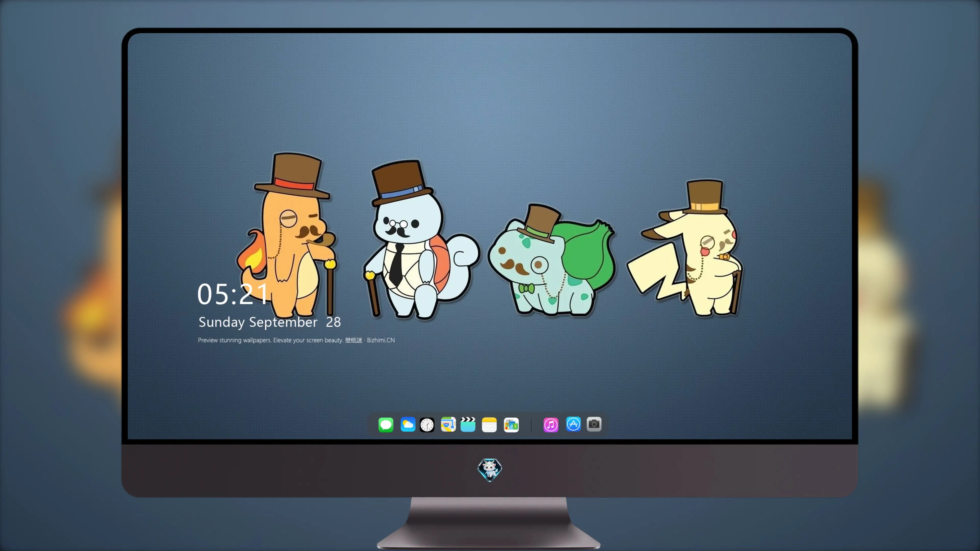Click the 05:21 clock display
This screenshot has width=980, height=551.
pos(232,294)
